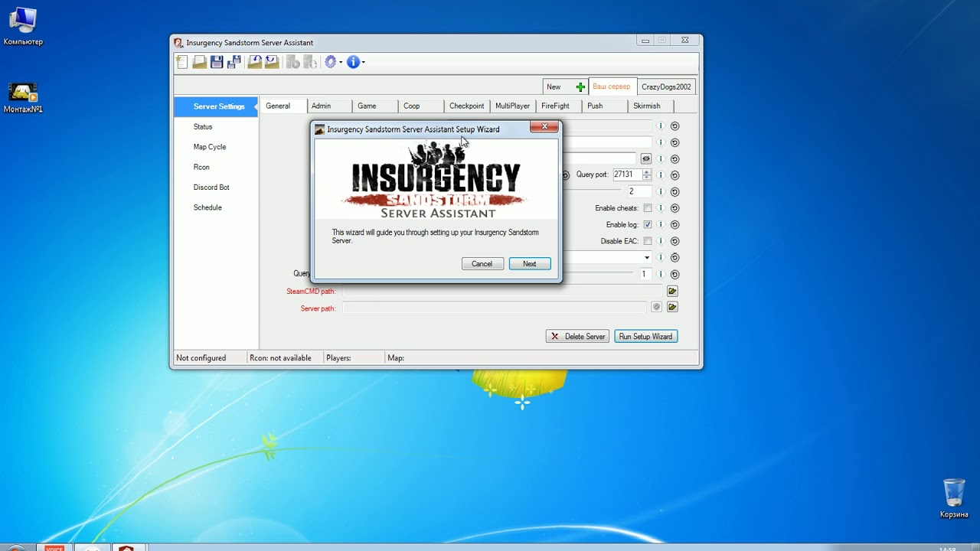Viewport: 980px width, 551px height.
Task: Click the reset icon next to Query port
Action: [x=675, y=175]
